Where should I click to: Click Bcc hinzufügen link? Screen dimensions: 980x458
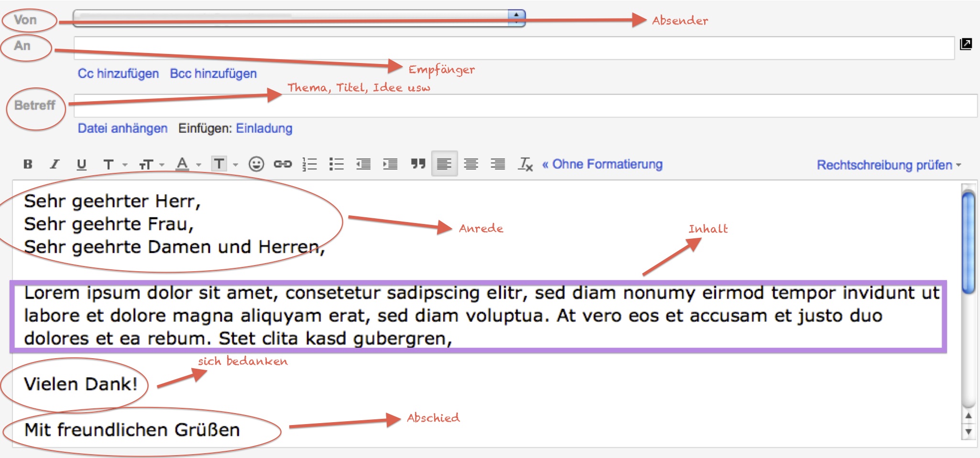[213, 74]
